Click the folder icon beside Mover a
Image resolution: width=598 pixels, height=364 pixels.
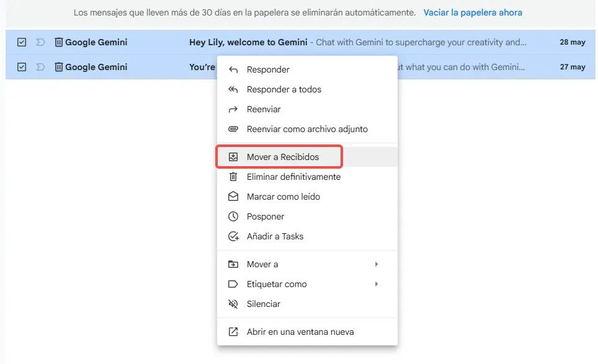[x=233, y=264]
